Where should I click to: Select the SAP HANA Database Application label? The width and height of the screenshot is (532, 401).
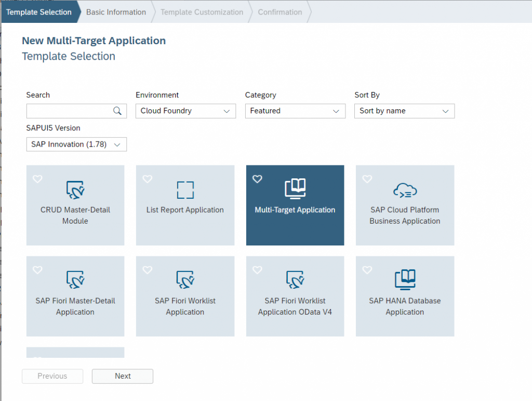405,306
